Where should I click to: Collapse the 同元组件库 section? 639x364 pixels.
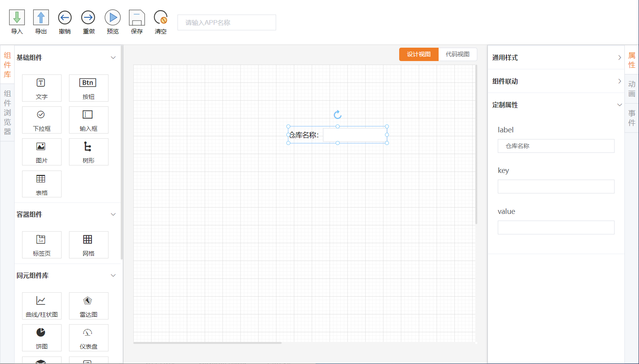[113, 275]
